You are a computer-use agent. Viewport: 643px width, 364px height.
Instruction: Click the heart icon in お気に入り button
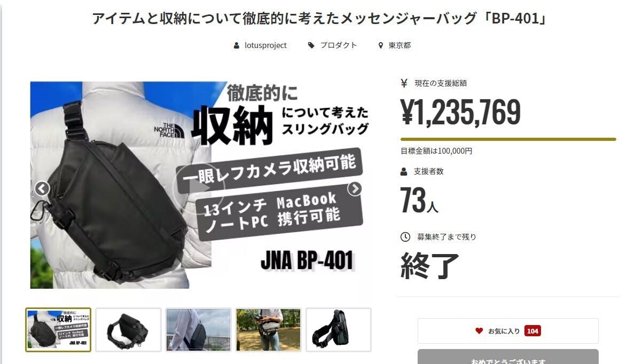(479, 331)
